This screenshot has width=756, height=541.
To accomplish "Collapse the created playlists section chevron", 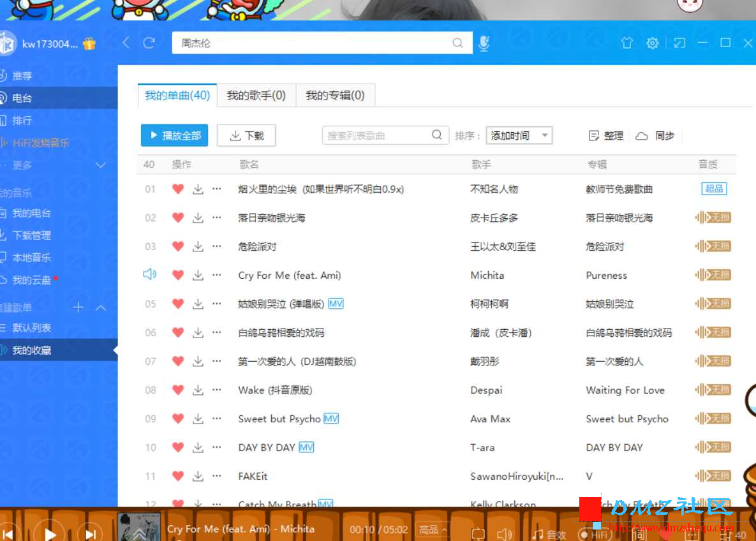I will pyautogui.click(x=101, y=308).
